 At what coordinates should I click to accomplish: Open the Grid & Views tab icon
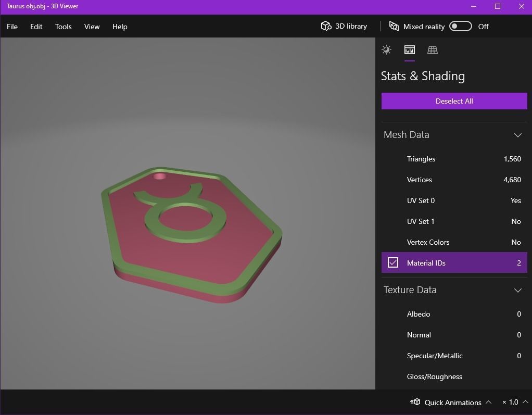pyautogui.click(x=432, y=50)
